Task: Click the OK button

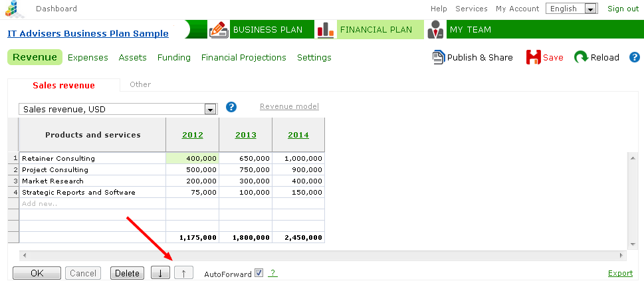Action: click(x=37, y=273)
